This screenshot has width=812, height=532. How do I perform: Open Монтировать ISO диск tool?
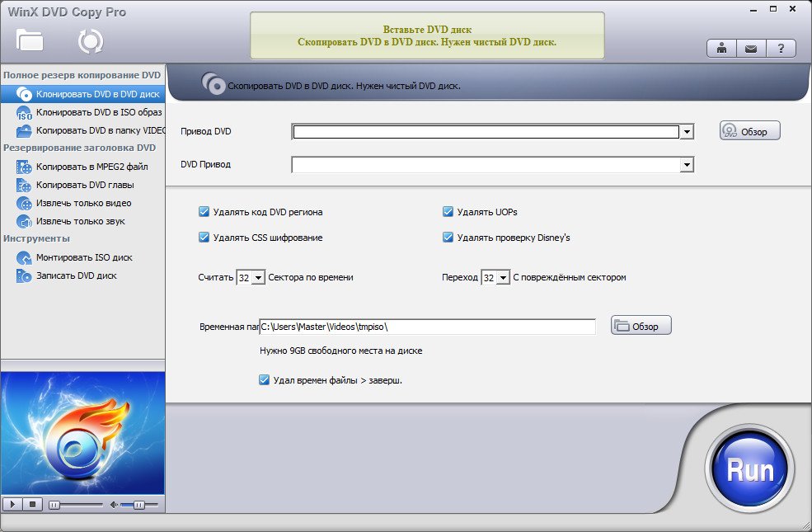[83, 257]
